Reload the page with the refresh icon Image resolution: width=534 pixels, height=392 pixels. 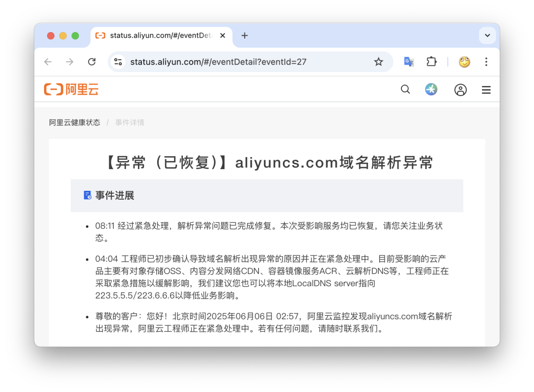coord(91,62)
